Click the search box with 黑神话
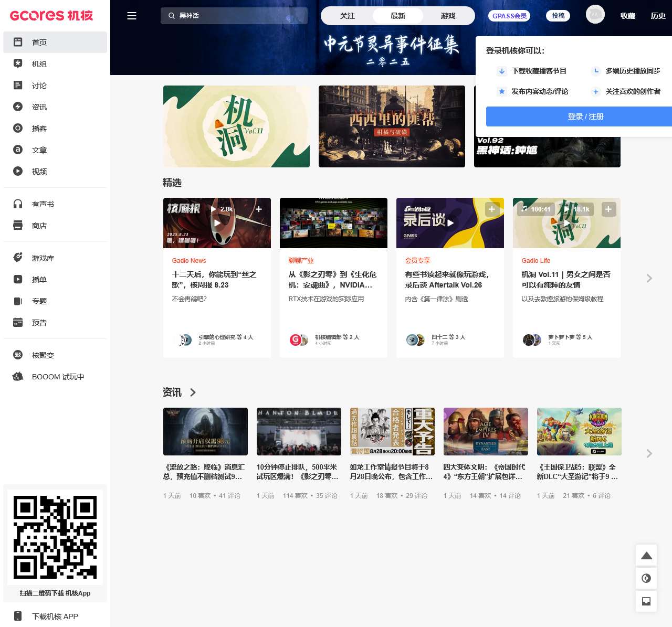Screen dimensions: 672x627 click(234, 16)
